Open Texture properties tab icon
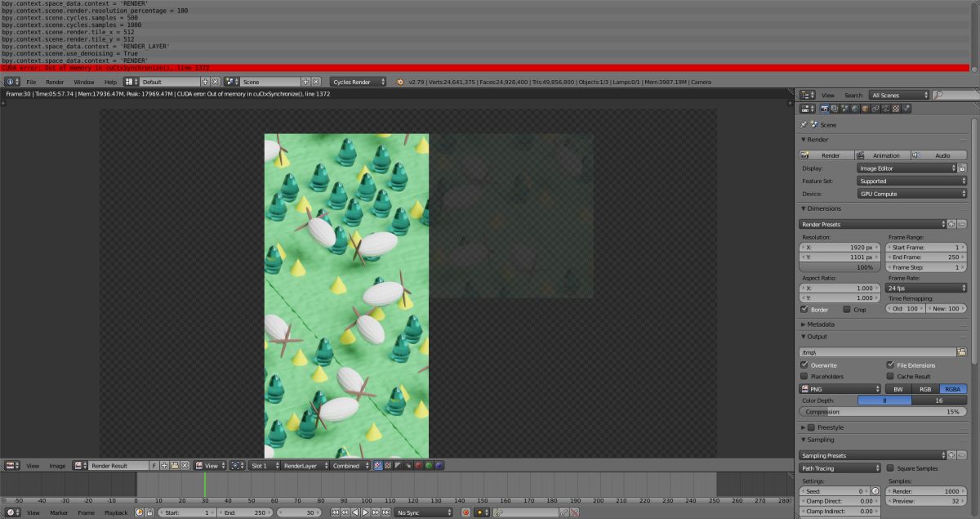 [895, 108]
